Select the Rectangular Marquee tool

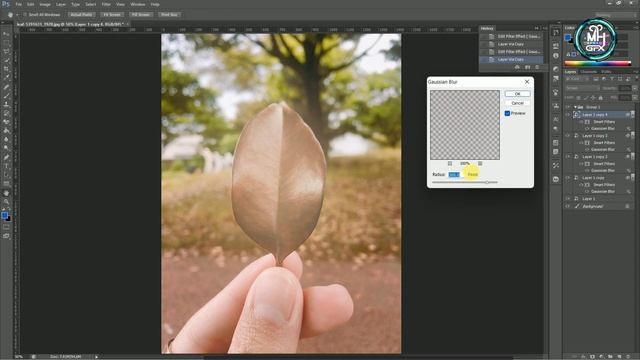(x=6, y=42)
